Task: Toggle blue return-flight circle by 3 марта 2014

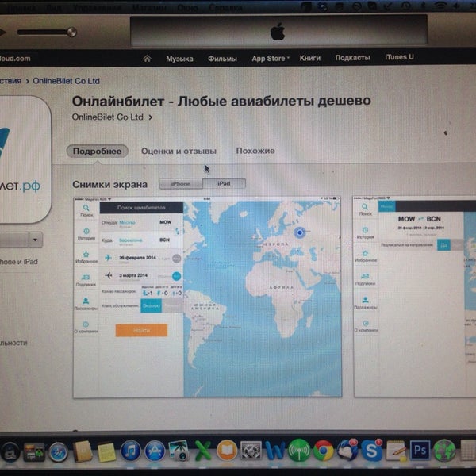Action: [176, 276]
